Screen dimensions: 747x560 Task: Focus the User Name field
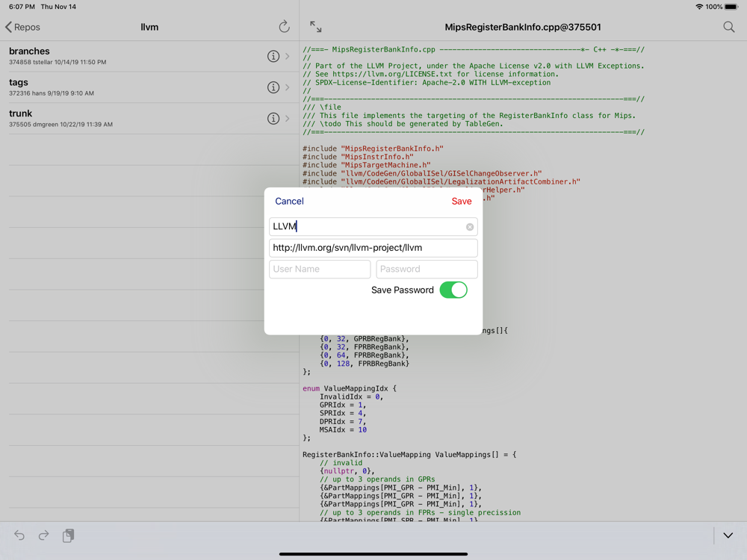320,269
